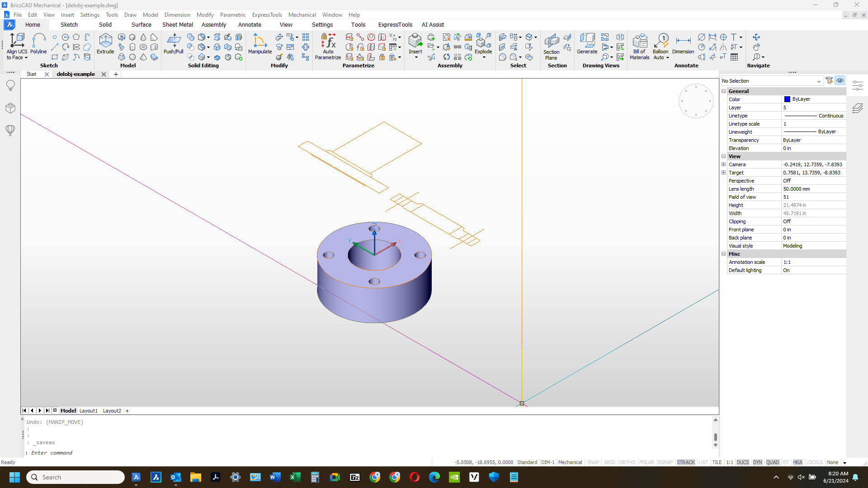The width and height of the screenshot is (868, 488).
Task: Expand the View section in properties panel
Action: click(x=724, y=156)
